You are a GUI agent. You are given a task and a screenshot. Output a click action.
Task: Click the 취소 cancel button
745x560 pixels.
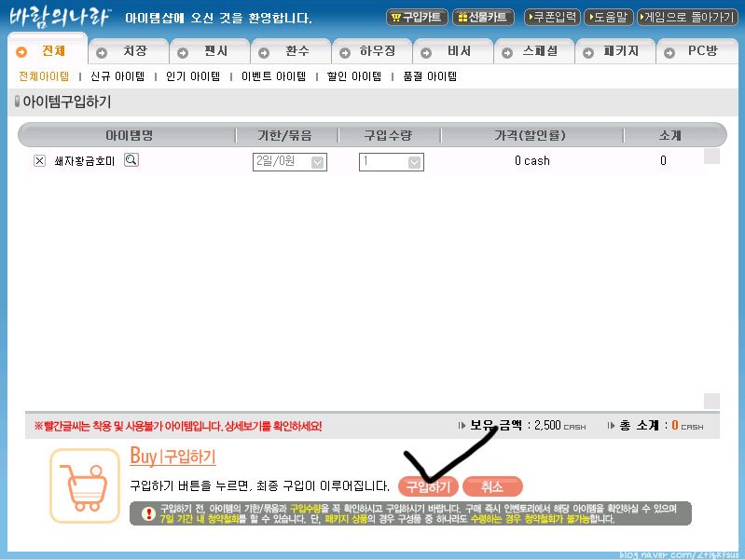coord(492,486)
